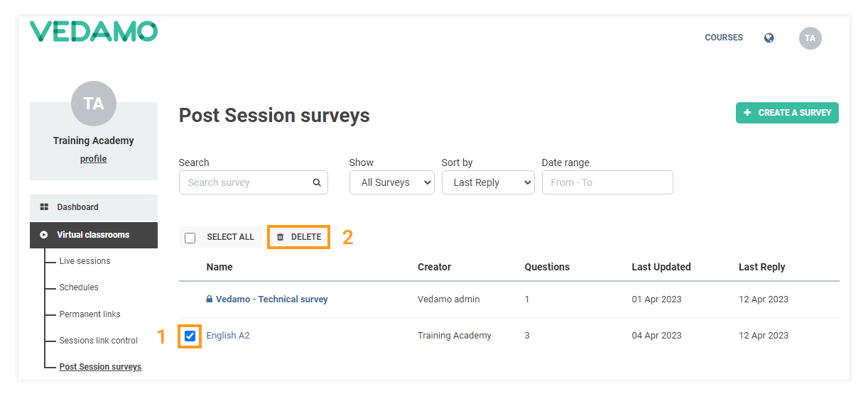Open the Courses menu item

point(724,38)
